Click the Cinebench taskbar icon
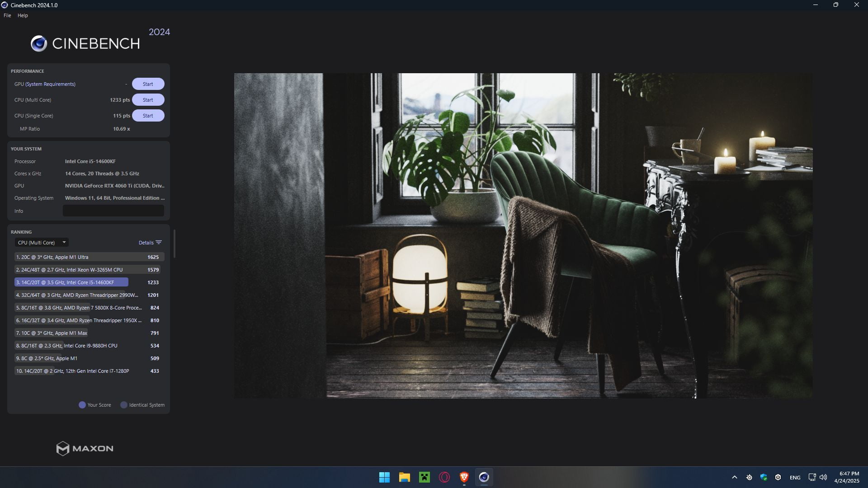 (484, 477)
